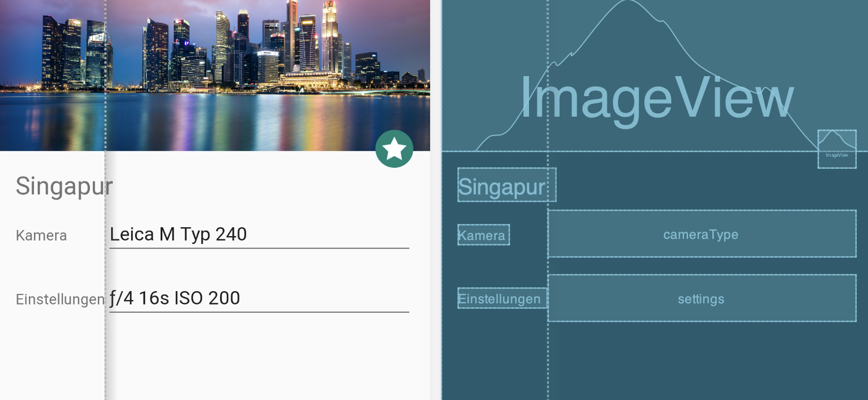This screenshot has height=400, width=868.
Task: Click the vertical dashed guideline in design view
Action: [105, 356]
